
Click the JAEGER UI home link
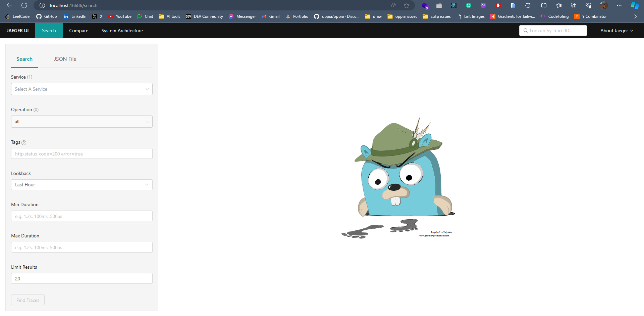pos(17,31)
